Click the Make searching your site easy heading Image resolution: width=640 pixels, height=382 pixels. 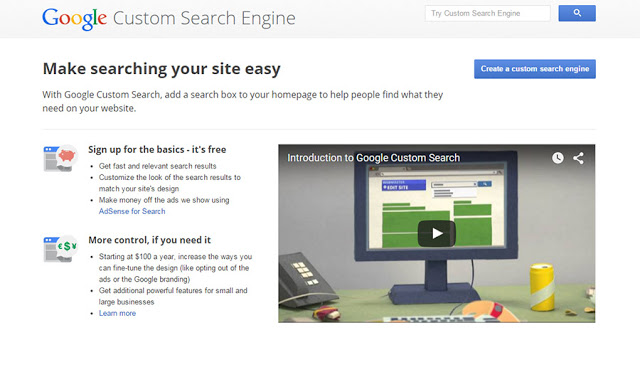click(162, 69)
